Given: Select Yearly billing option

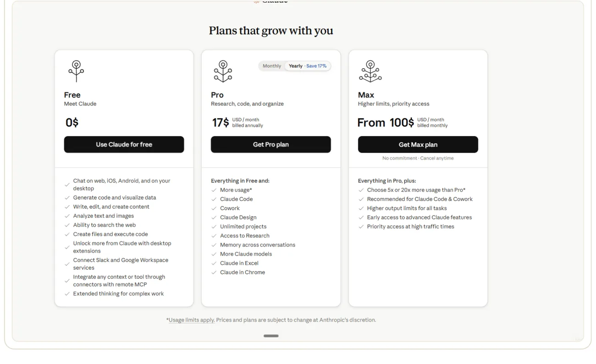Looking at the screenshot, I should pyautogui.click(x=296, y=66).
